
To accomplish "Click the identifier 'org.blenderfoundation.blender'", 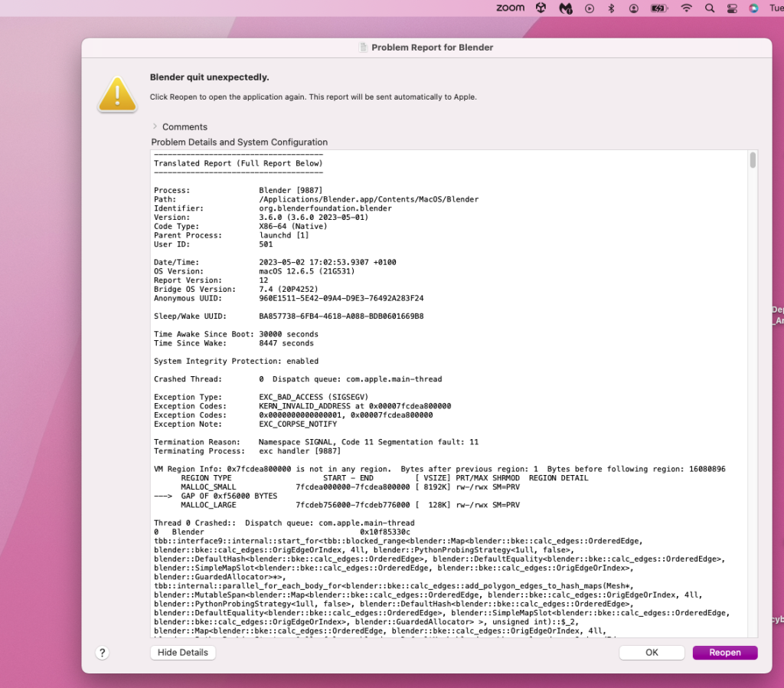I will pos(325,208).
